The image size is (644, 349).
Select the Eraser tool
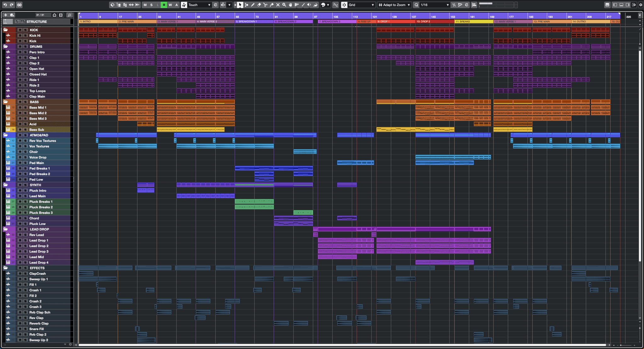coord(259,5)
